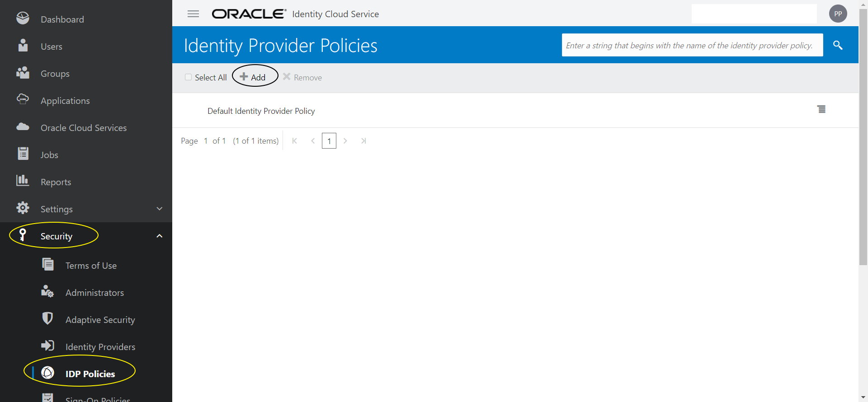Screen dimensions: 868x402
Task: Click the identity provider policy search field
Action: point(692,45)
